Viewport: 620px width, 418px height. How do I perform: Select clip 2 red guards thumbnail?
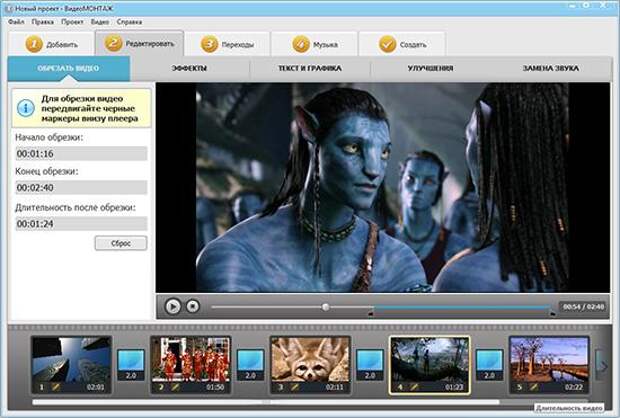point(191,365)
